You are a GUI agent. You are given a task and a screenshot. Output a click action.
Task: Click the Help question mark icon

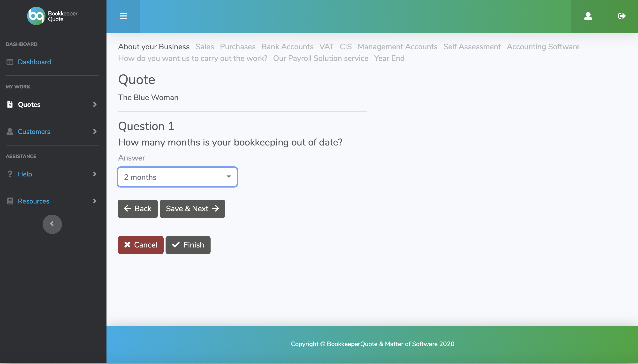click(x=10, y=174)
